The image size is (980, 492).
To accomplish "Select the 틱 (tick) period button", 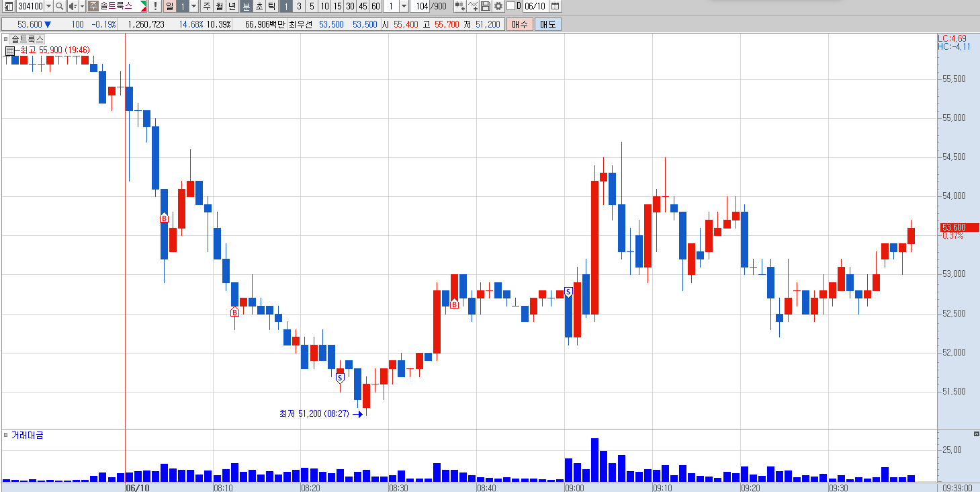I will [271, 6].
